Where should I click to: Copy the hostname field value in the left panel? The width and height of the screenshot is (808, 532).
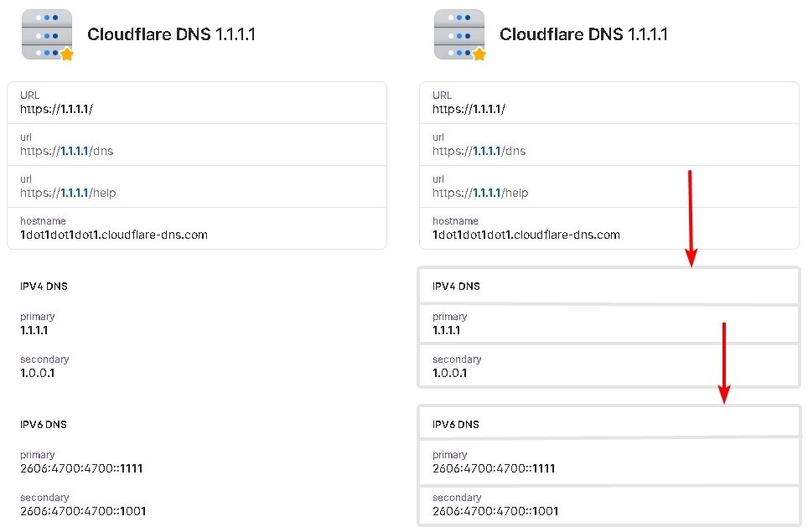pyautogui.click(x=114, y=235)
